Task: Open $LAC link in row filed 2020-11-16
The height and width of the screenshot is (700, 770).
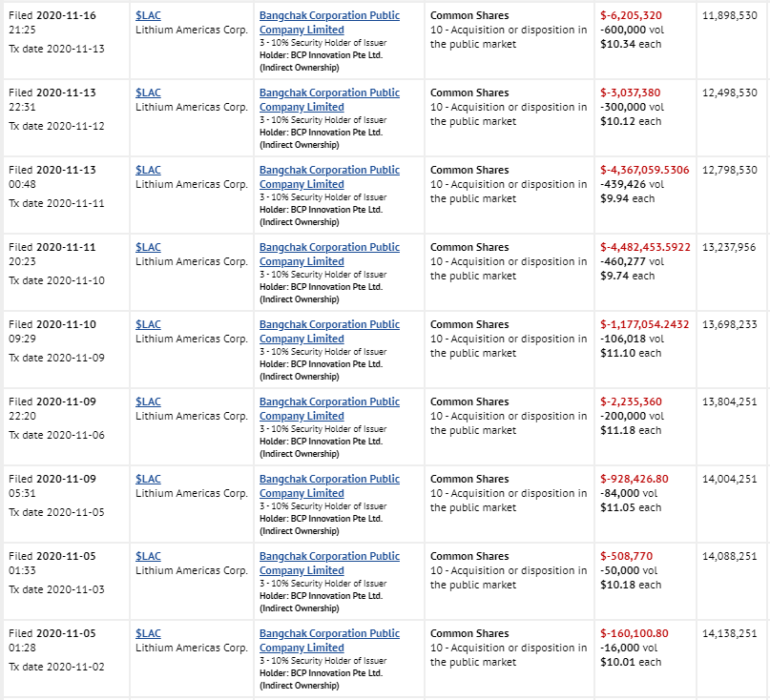Action: 148,15
